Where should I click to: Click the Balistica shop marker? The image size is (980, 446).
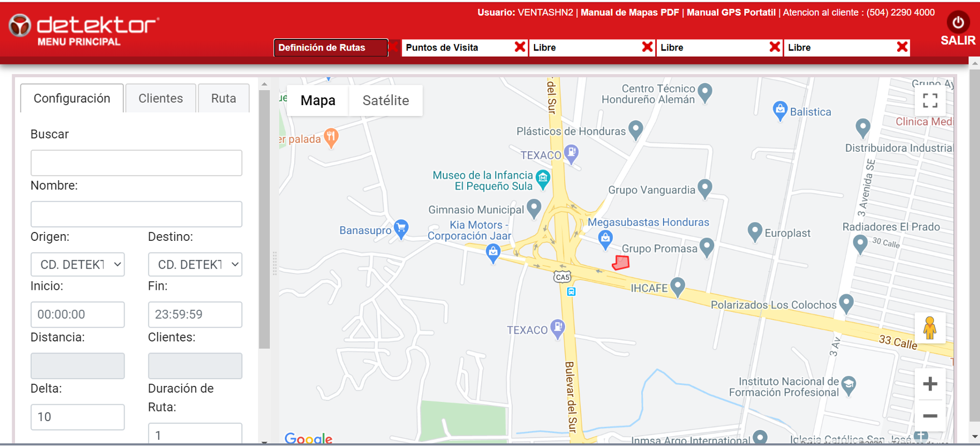tap(780, 111)
